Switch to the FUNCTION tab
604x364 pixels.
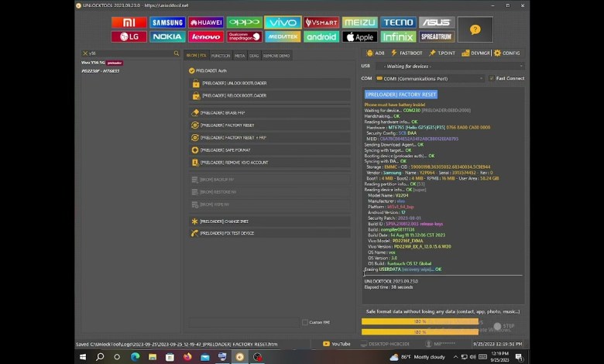pos(221,56)
